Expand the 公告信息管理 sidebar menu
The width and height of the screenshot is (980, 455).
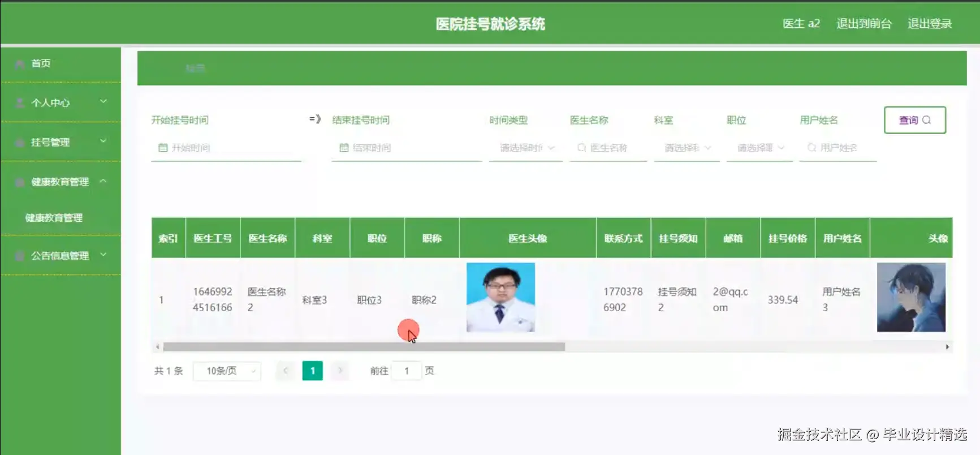61,256
